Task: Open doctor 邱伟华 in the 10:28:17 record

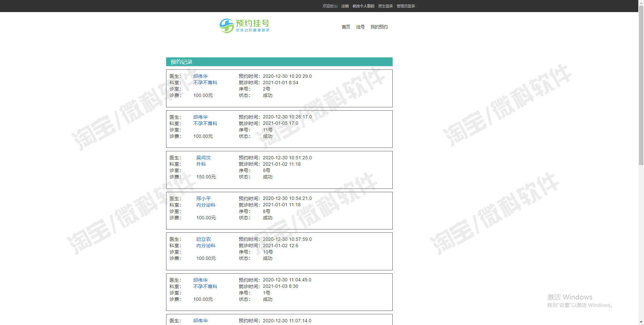Action: click(x=200, y=117)
